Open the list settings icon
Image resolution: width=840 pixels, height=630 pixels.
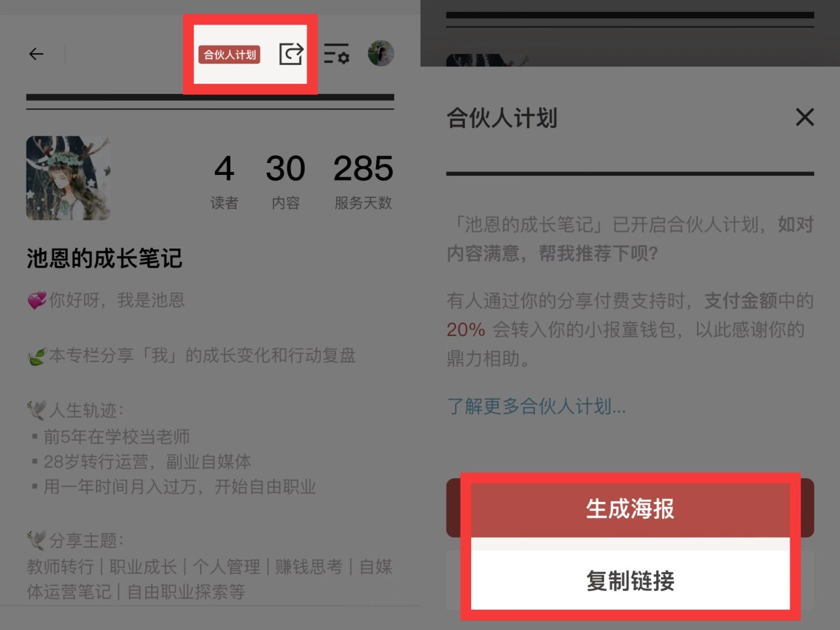click(x=337, y=53)
